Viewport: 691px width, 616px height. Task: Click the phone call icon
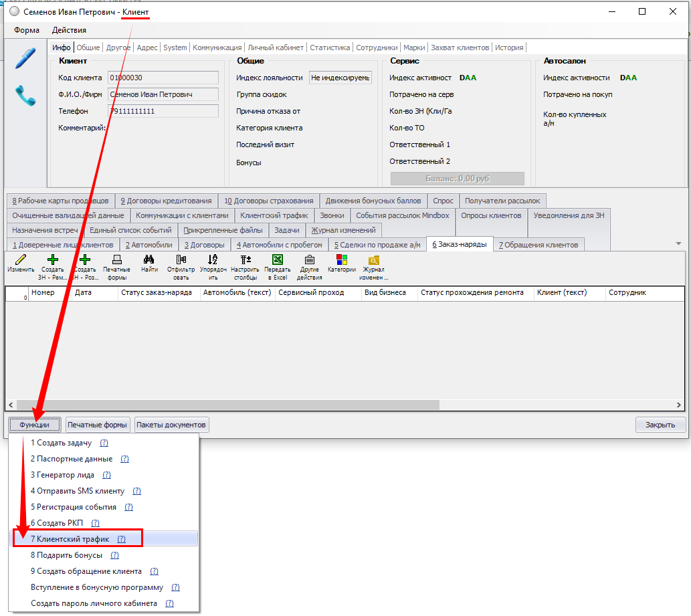tap(25, 96)
